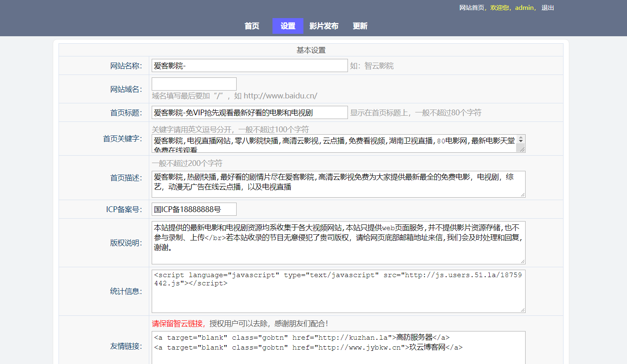Click inside the 友情链接 textarea

point(338,348)
